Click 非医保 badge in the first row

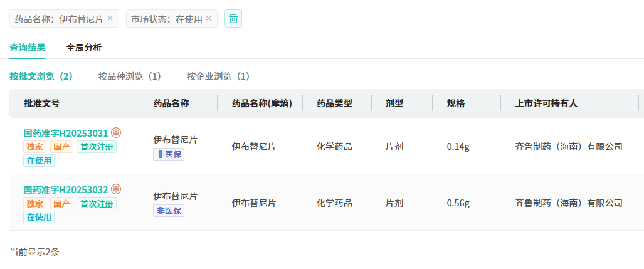169,154
